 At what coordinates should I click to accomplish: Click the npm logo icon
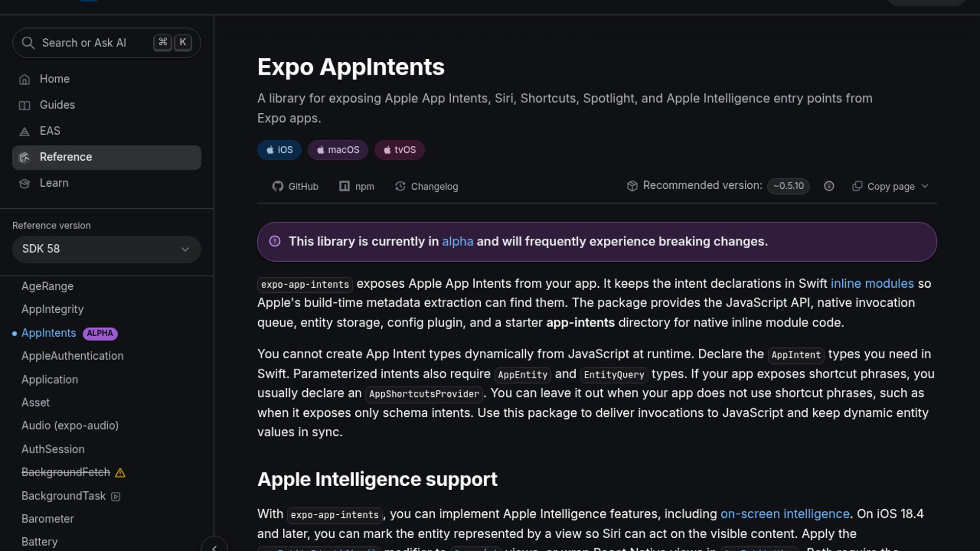[x=345, y=186]
